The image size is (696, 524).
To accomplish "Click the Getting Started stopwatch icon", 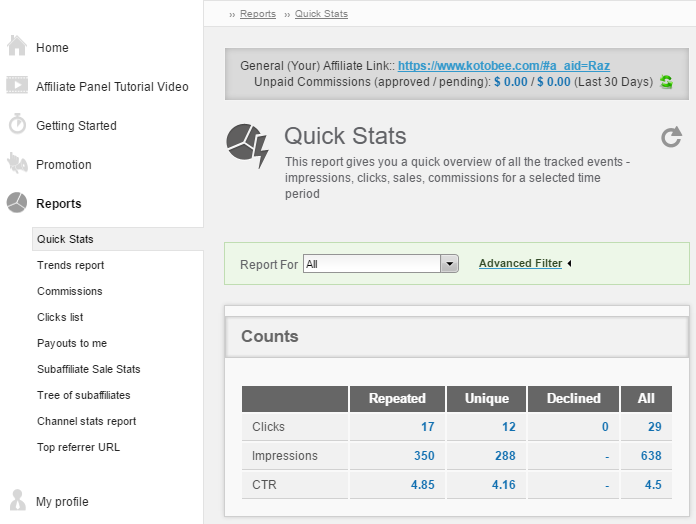I will pos(17,125).
